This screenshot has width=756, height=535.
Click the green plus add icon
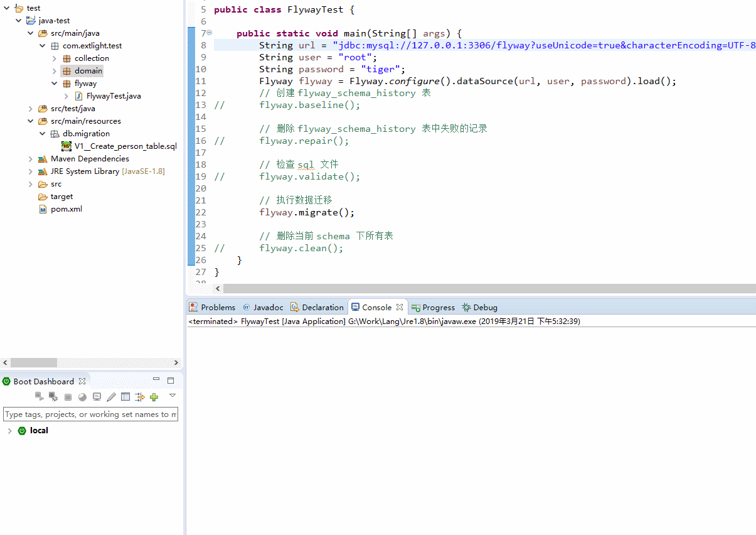154,397
